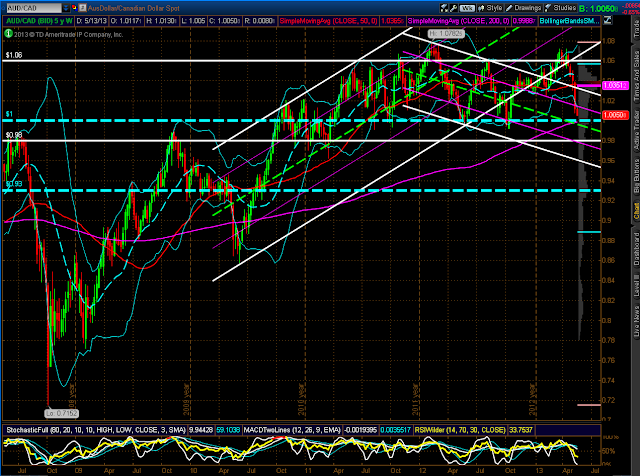Screen dimensions: 640x476
Task: Click the 2013 © TD Ameritrade copyright text
Action: click(69, 34)
